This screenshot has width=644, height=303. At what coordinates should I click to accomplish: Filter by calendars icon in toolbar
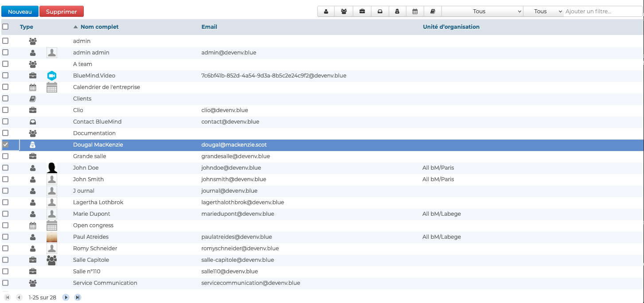[x=415, y=12]
